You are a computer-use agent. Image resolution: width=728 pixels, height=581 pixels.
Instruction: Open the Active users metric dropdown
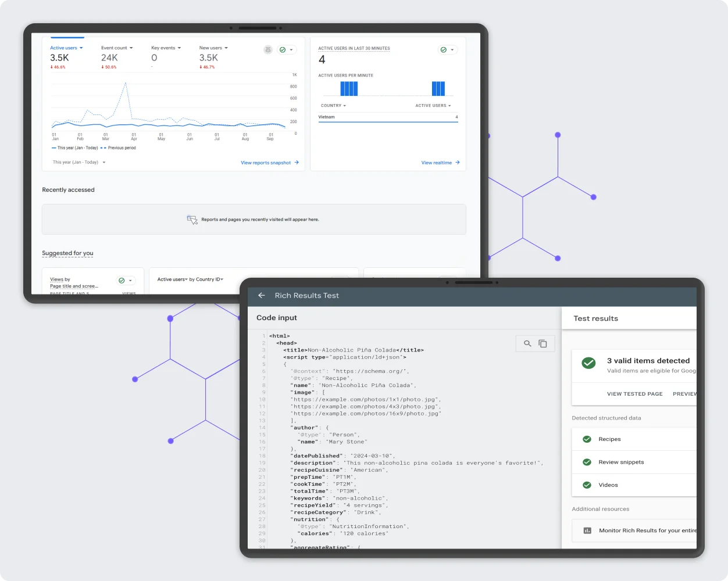(66, 48)
